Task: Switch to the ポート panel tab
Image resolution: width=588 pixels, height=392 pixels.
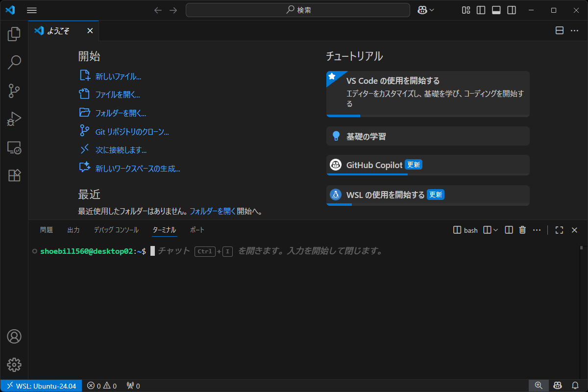Action: (x=197, y=230)
